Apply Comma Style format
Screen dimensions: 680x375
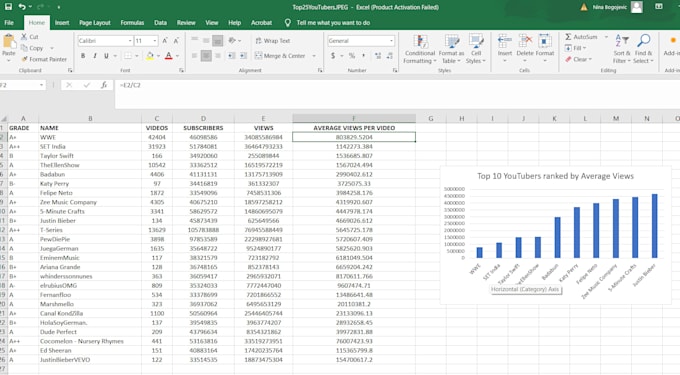pyautogui.click(x=363, y=55)
